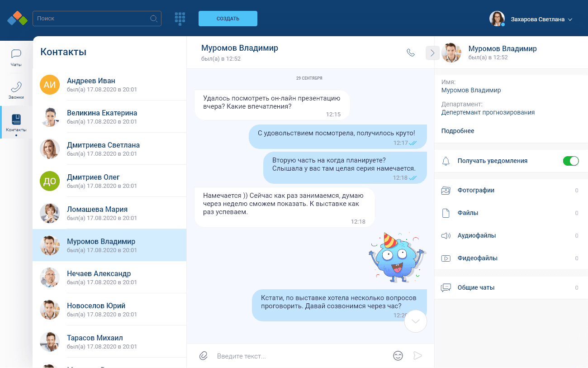Switch to the Чаты tab
588x368 pixels.
[x=16, y=57]
